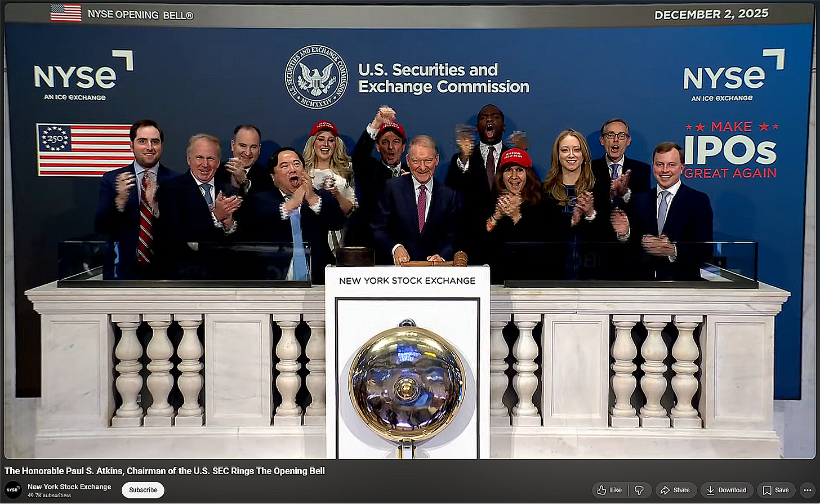Click the video frame to toggle playback
Image resolution: width=820 pixels, height=504 pixels.
[410, 231]
